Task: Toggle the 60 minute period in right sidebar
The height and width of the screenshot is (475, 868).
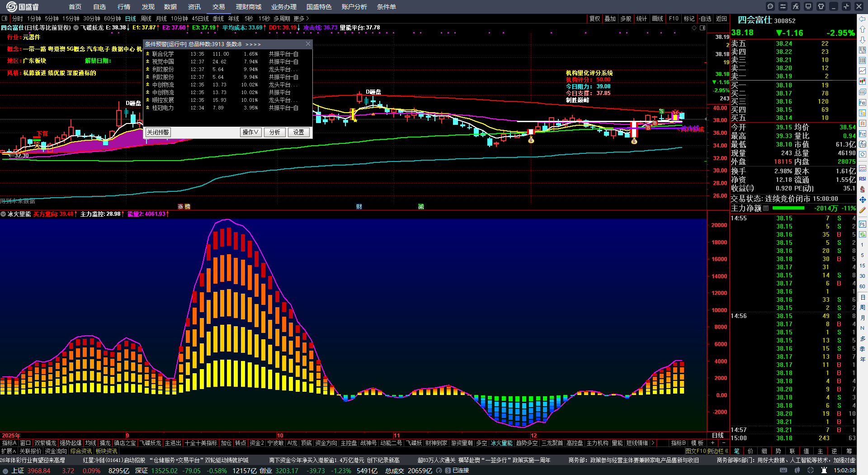Action: tap(863, 286)
